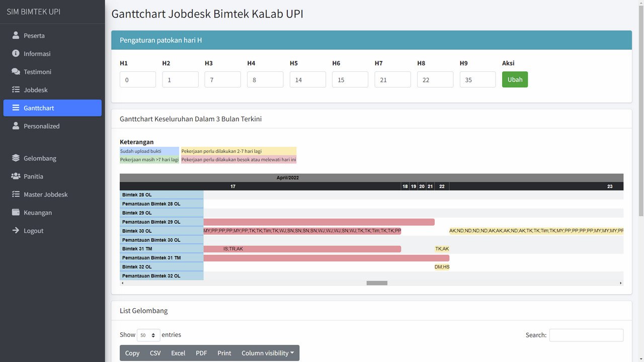The width and height of the screenshot is (644, 362).
Task: Open the Show entries count dropdown
Action: pos(148,335)
